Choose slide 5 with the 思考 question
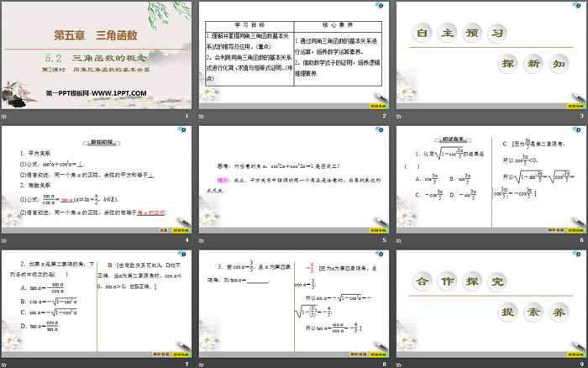This screenshot has width=588, height=368. pyautogui.click(x=293, y=178)
